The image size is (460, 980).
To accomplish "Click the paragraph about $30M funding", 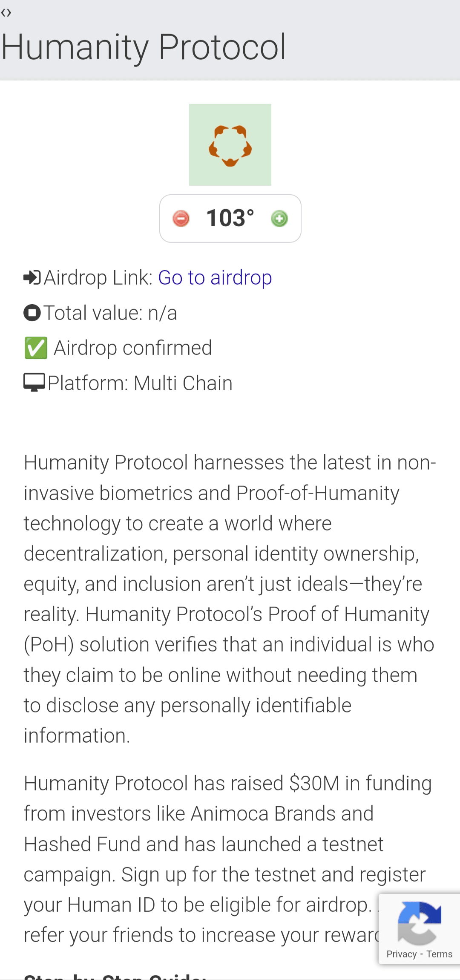I will (x=228, y=859).
